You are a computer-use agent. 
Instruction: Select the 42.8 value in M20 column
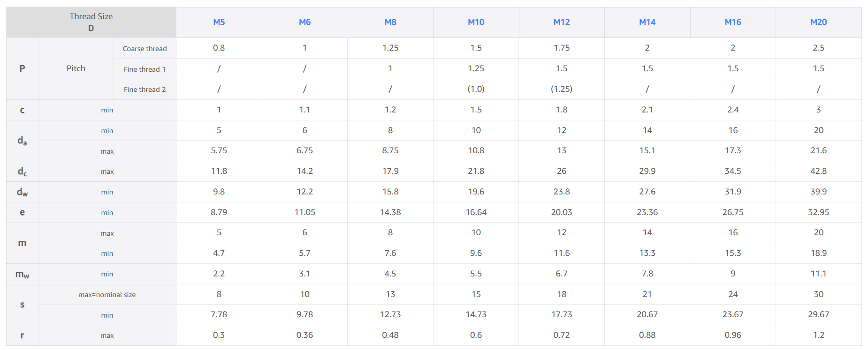(818, 171)
